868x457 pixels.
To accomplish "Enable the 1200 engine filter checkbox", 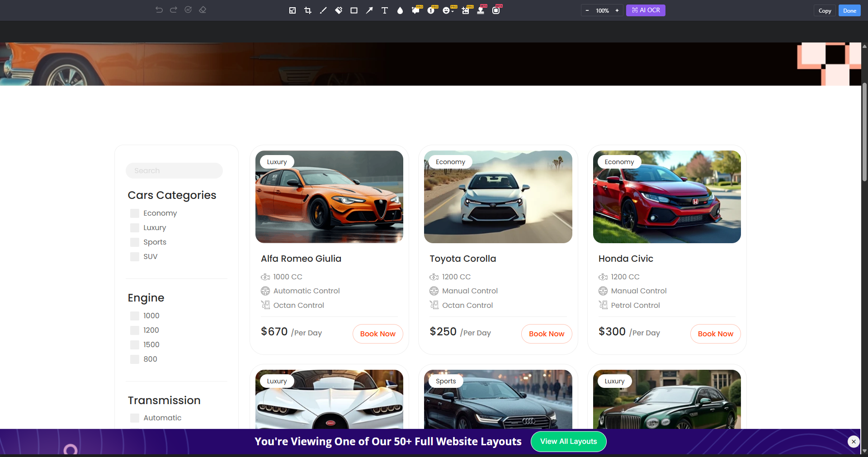I will (x=135, y=330).
